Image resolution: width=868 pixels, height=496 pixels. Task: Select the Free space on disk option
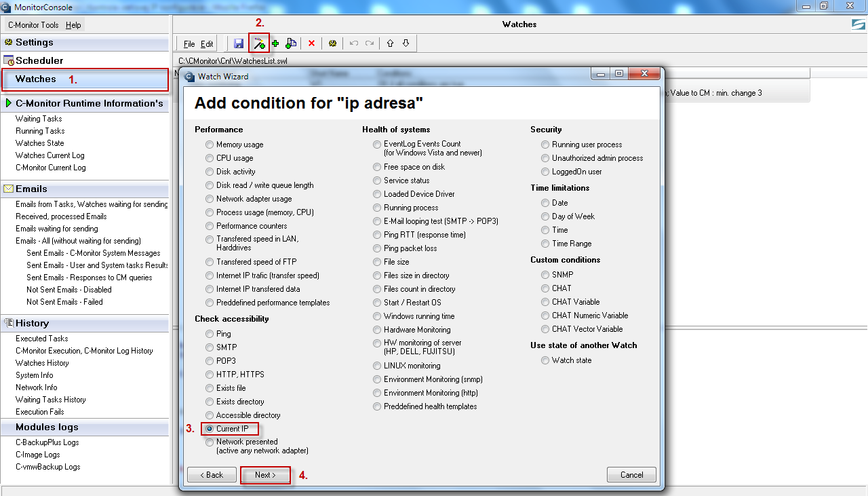378,167
